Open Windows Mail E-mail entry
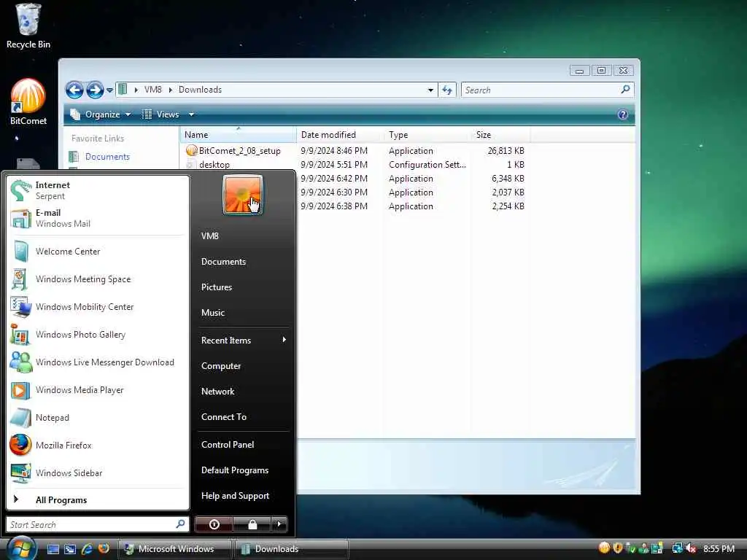 pos(98,218)
